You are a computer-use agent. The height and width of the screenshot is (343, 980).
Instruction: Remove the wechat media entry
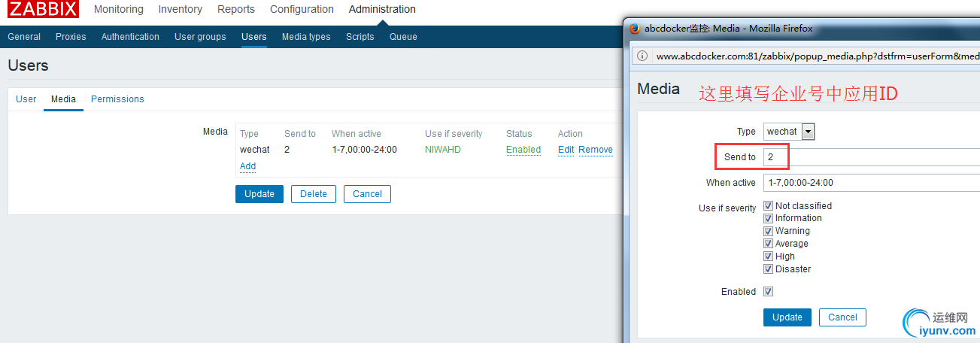click(596, 150)
